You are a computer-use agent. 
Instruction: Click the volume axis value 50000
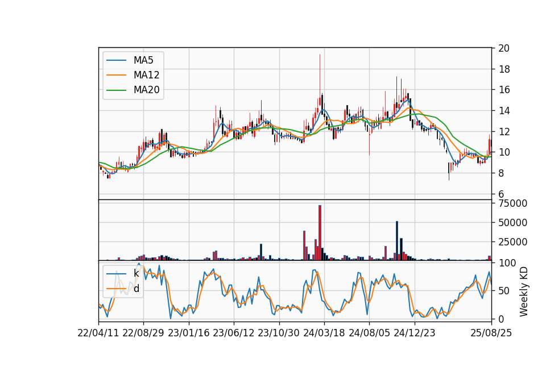point(512,223)
